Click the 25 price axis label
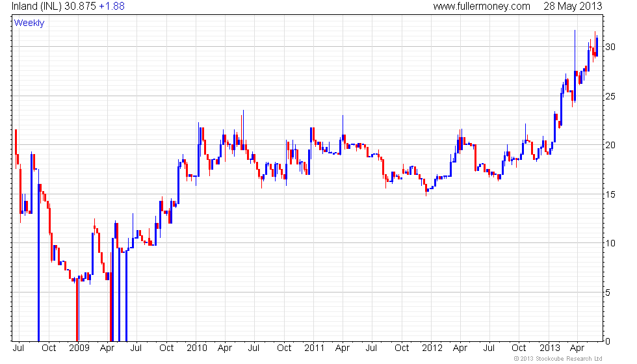This screenshot has height=364, width=637. pos(610,97)
